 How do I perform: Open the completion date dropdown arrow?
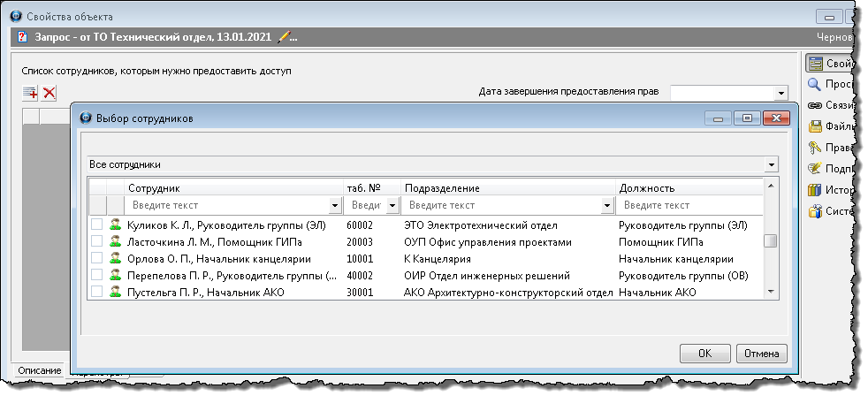tap(780, 92)
